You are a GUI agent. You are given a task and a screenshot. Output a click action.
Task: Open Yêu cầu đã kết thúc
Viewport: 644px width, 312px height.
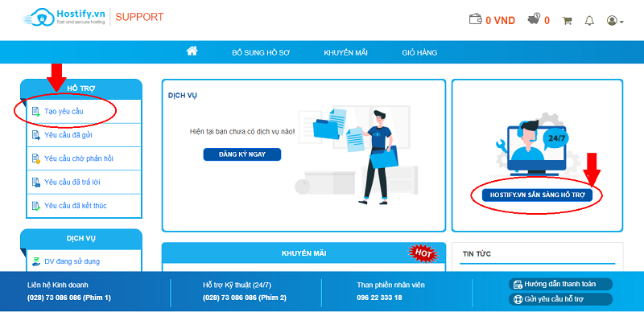76,206
